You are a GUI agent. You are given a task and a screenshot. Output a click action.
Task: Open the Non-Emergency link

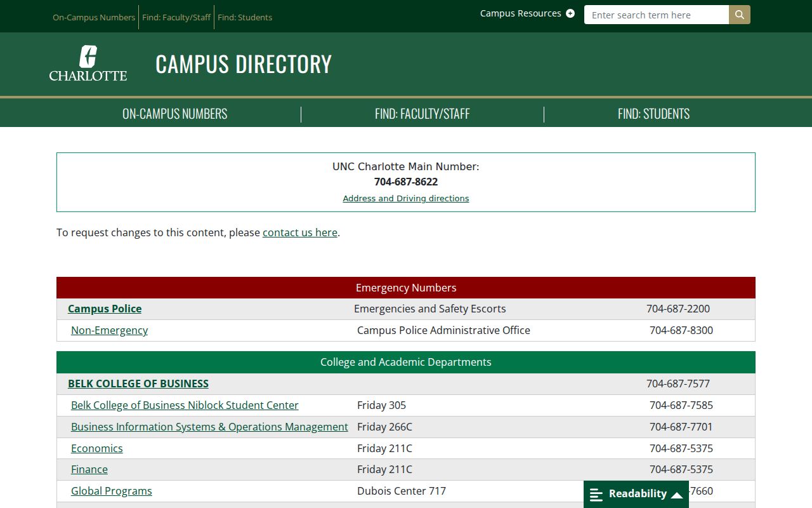109,330
